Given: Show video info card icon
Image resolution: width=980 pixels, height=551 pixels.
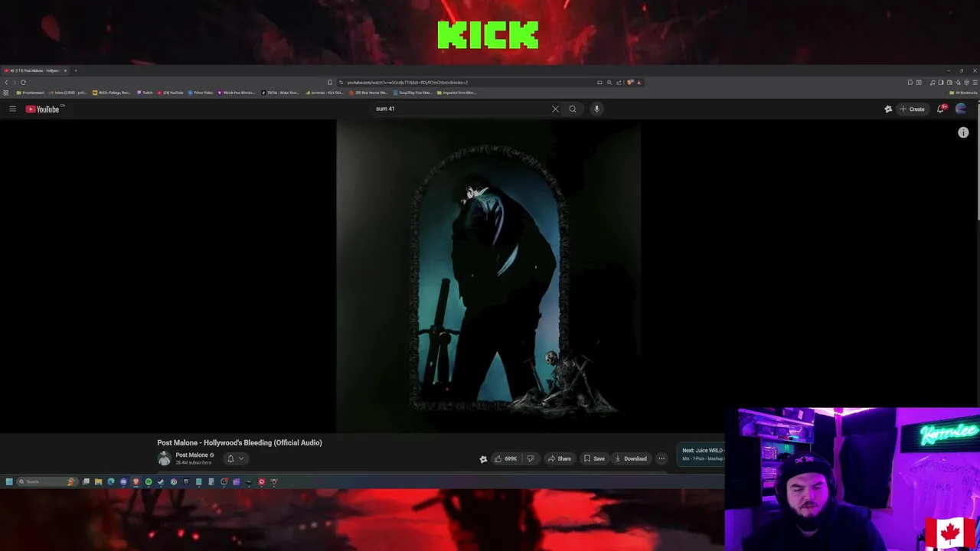Looking at the screenshot, I should click(963, 132).
